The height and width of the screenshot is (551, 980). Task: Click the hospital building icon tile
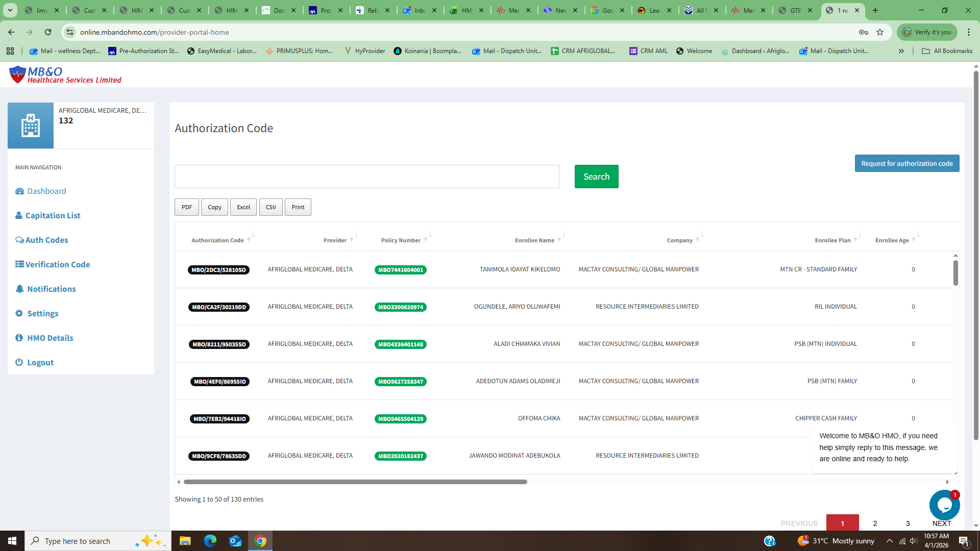(x=31, y=126)
